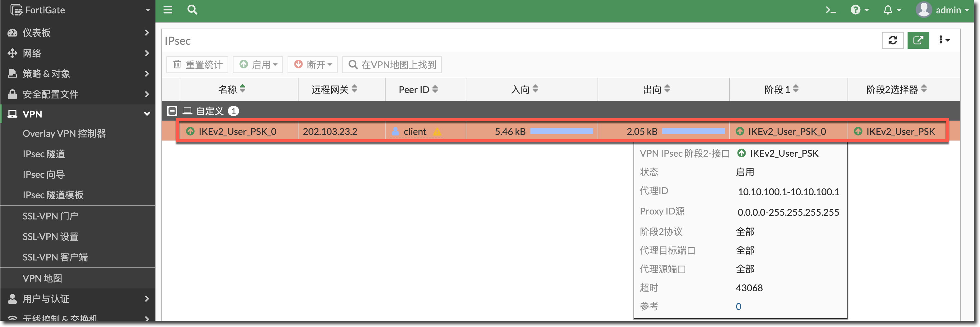Image resolution: width=980 pixels, height=327 pixels.
Task: Click the search magnifier in top bar
Action: click(192, 10)
